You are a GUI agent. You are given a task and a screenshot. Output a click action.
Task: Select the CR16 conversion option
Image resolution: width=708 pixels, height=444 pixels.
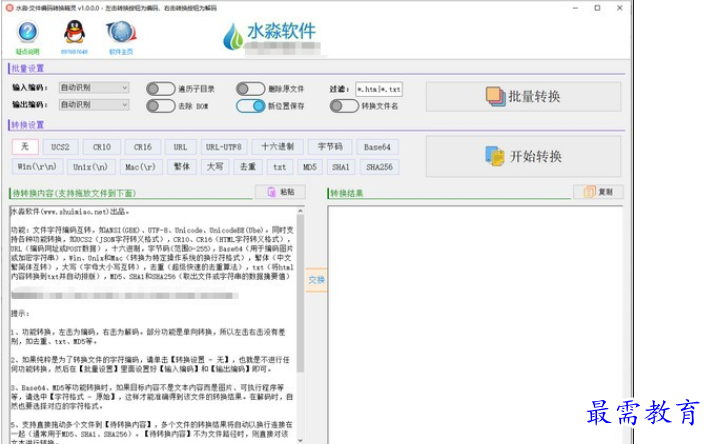tap(143, 147)
